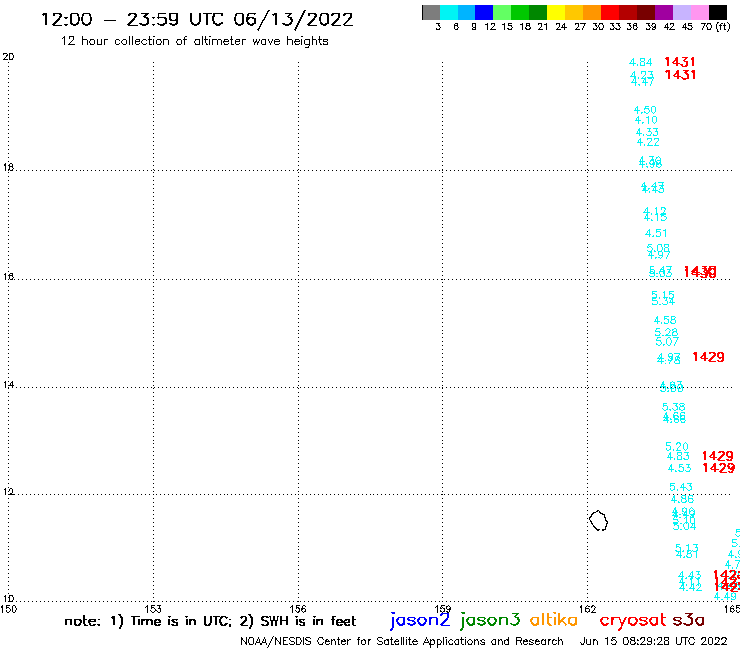This screenshot has height=650, width=740.
Task: Select the black legend swatch
Action: point(717,12)
